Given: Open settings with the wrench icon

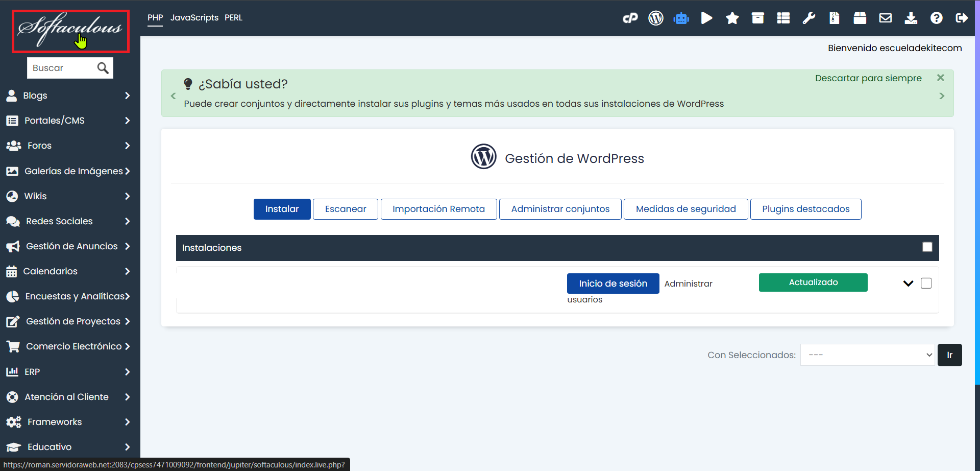Looking at the screenshot, I should click(x=809, y=18).
